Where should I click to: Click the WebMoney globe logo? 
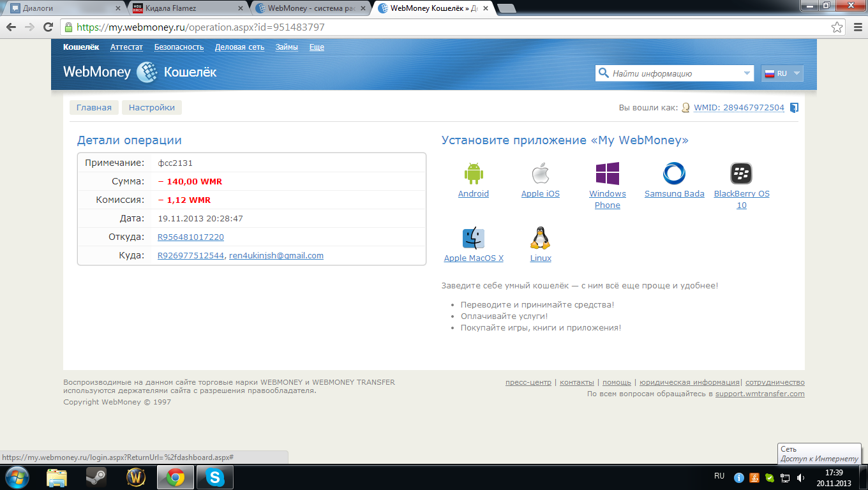coord(147,72)
